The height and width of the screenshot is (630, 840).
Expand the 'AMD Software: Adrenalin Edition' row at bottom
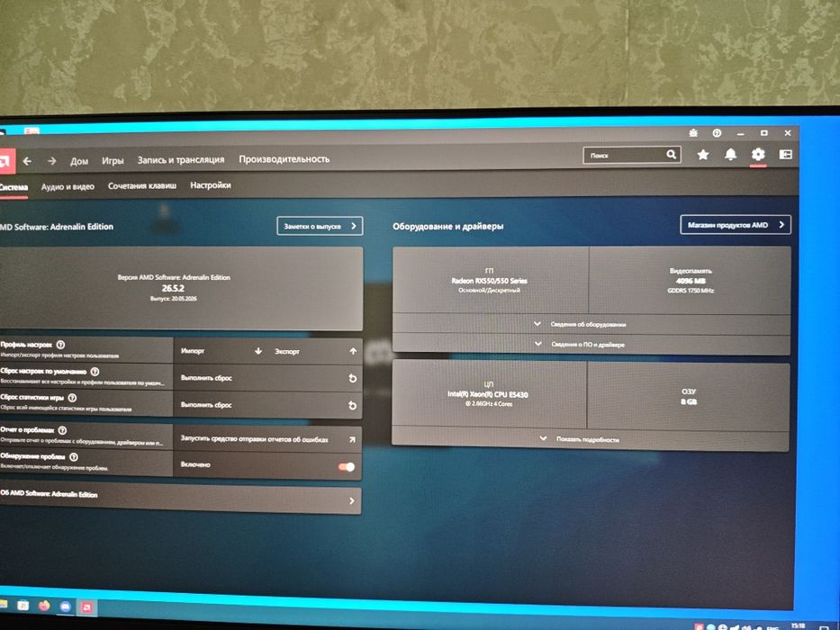180,499
